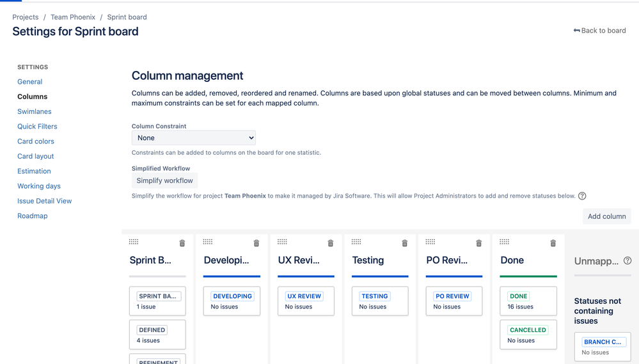Rename the Testing column title

click(x=368, y=260)
